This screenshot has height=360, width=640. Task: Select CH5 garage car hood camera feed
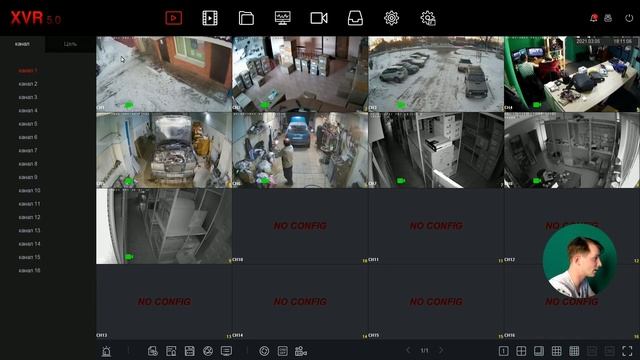164,150
